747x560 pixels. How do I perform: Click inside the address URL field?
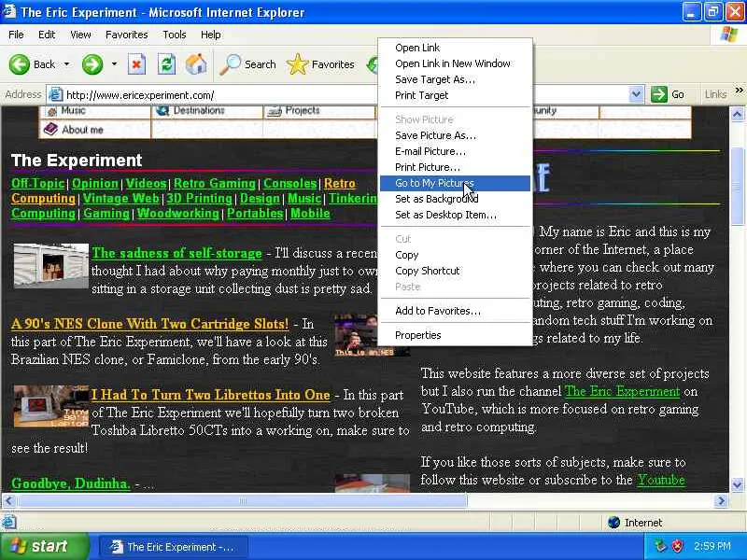(x=345, y=95)
